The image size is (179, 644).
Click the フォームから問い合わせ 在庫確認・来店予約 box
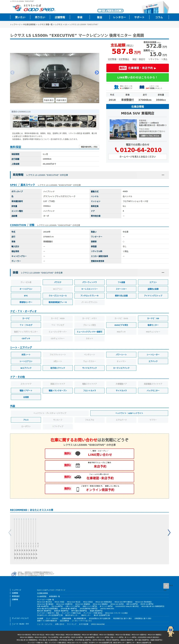[x=89, y=477]
